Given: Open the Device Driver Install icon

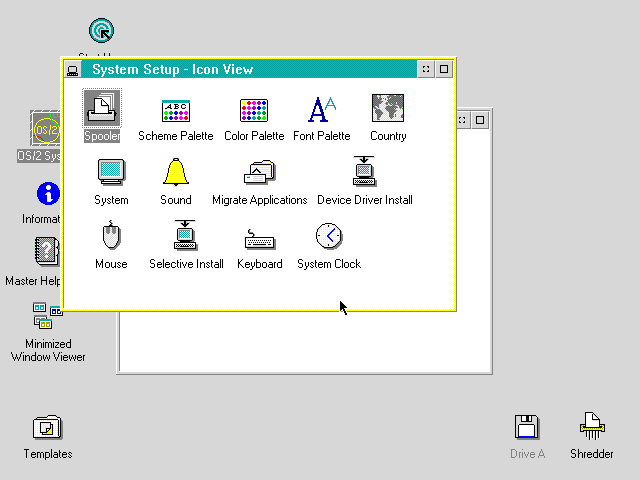Looking at the screenshot, I should 364,173.
